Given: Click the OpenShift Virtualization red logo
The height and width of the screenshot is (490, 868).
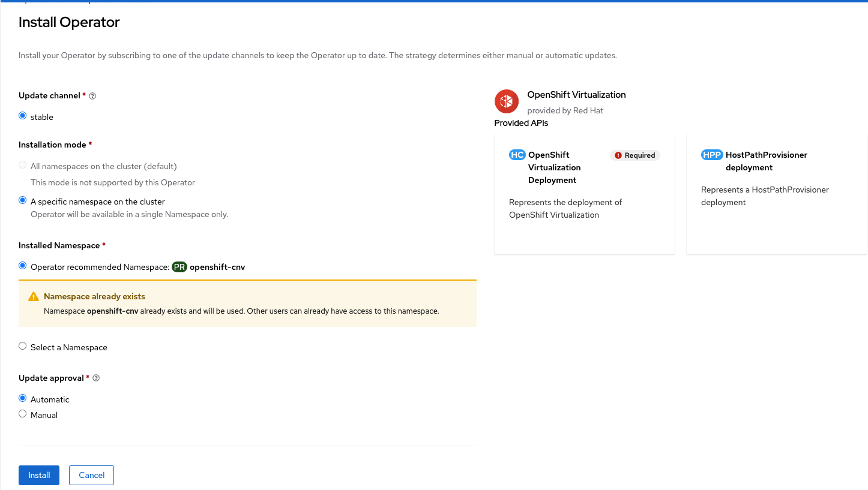Looking at the screenshot, I should tap(507, 101).
